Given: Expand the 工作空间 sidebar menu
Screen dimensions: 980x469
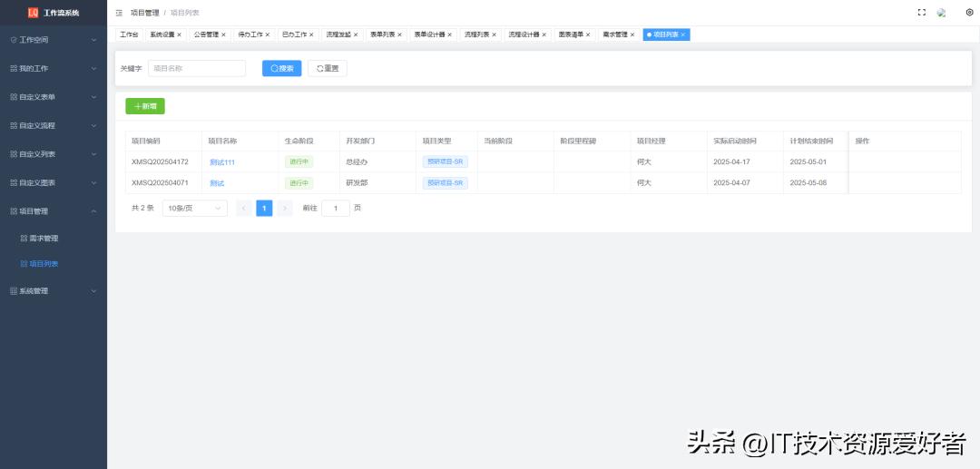Looking at the screenshot, I should 54,40.
